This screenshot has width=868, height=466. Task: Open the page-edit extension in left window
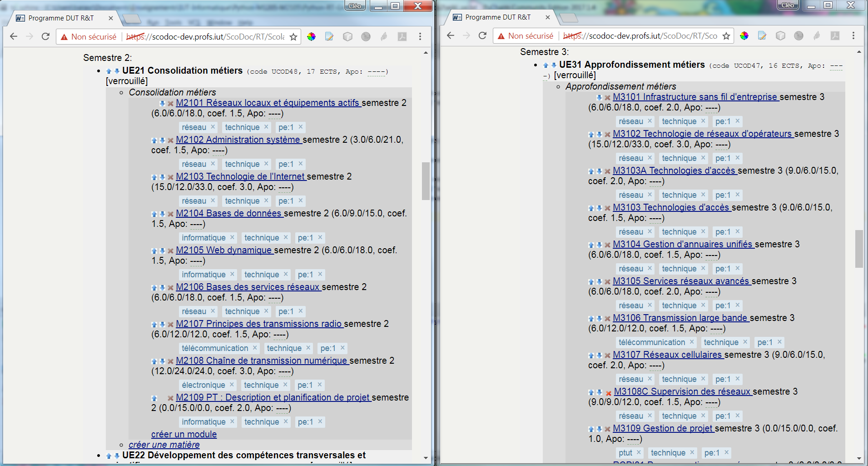click(x=329, y=37)
